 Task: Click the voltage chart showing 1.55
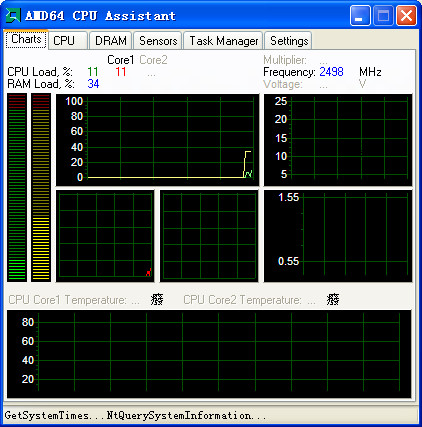point(338,236)
